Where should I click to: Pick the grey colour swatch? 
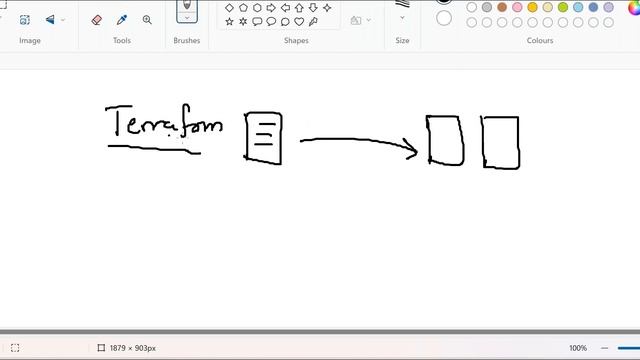click(x=487, y=7)
